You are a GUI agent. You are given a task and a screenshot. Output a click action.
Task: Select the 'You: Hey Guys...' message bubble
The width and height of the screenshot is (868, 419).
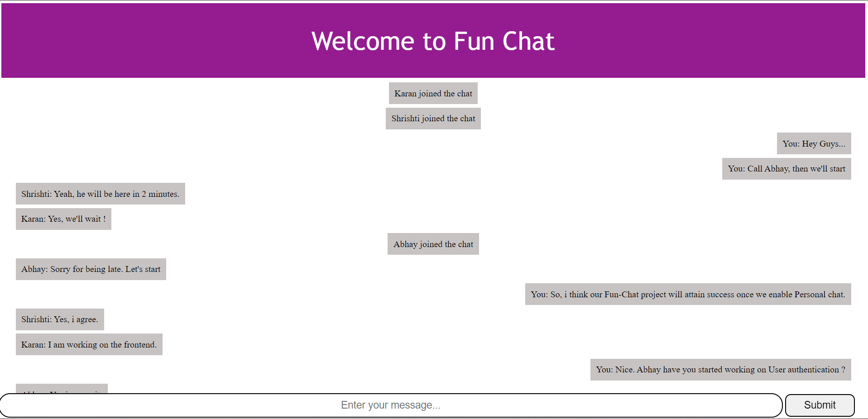pos(813,143)
